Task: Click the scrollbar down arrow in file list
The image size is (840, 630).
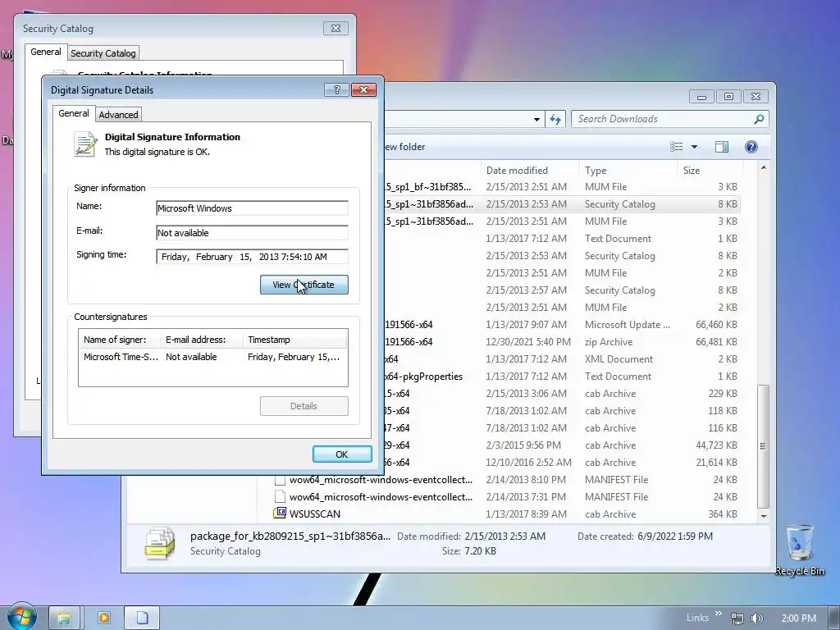Action: pos(764,516)
